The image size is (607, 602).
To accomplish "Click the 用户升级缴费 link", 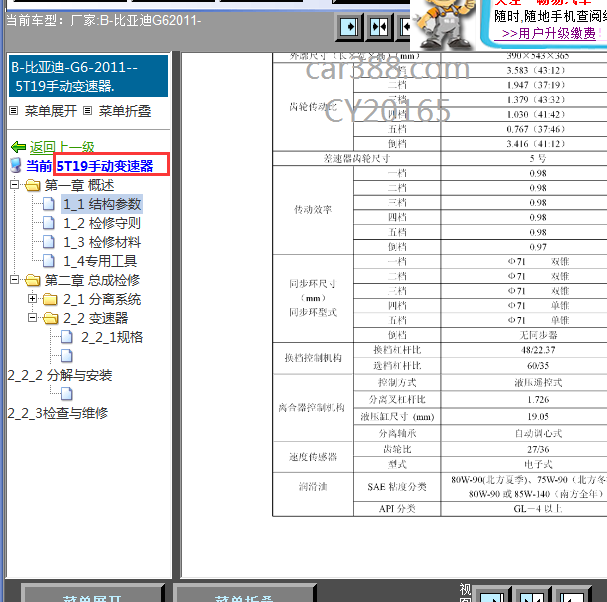I will click(549, 33).
